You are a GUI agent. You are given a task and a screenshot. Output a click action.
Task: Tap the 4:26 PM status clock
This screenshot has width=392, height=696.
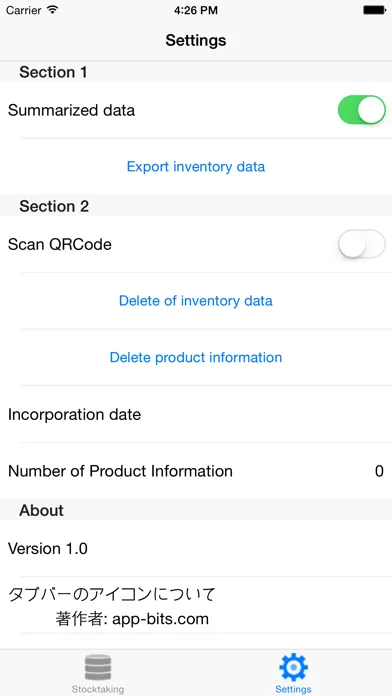click(196, 10)
